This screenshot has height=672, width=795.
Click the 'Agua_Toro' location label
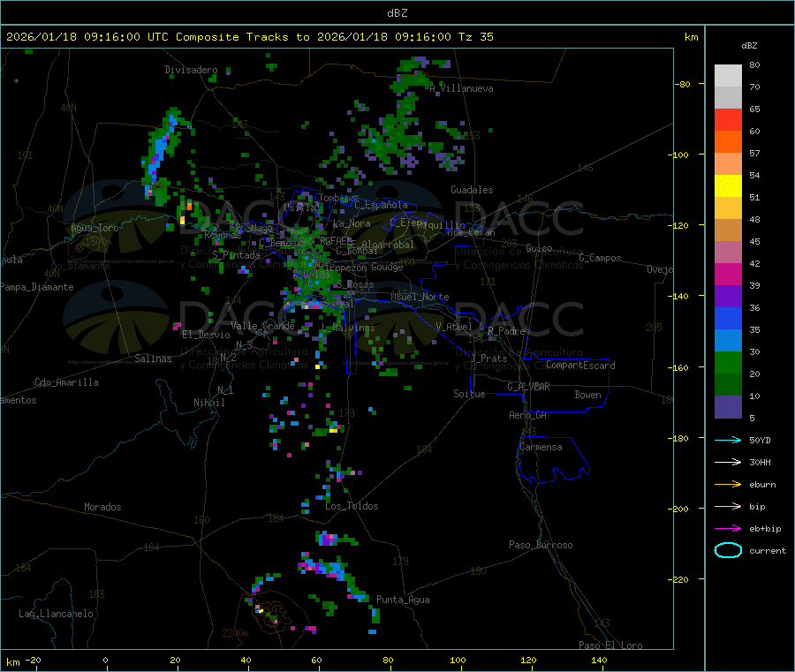95,228
